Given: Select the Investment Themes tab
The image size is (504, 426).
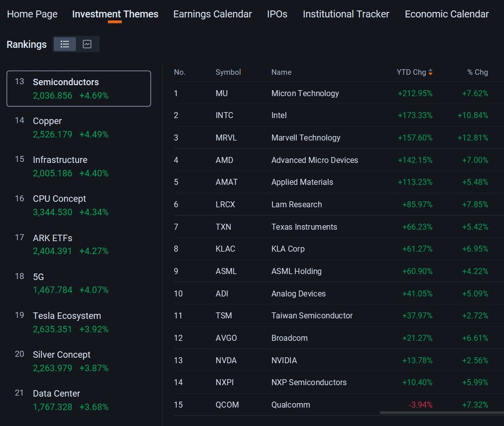Looking at the screenshot, I should tap(115, 14).
